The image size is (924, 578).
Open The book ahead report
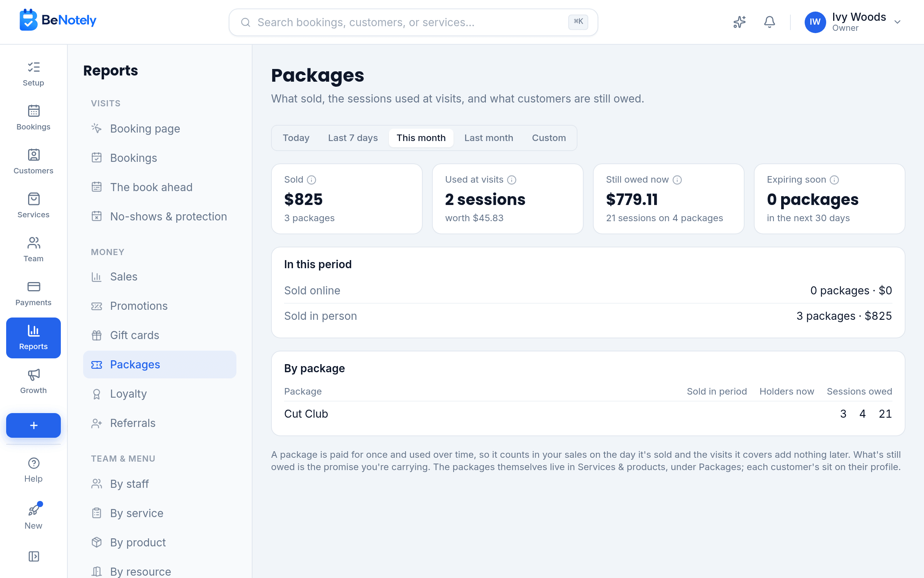pyautogui.click(x=159, y=187)
